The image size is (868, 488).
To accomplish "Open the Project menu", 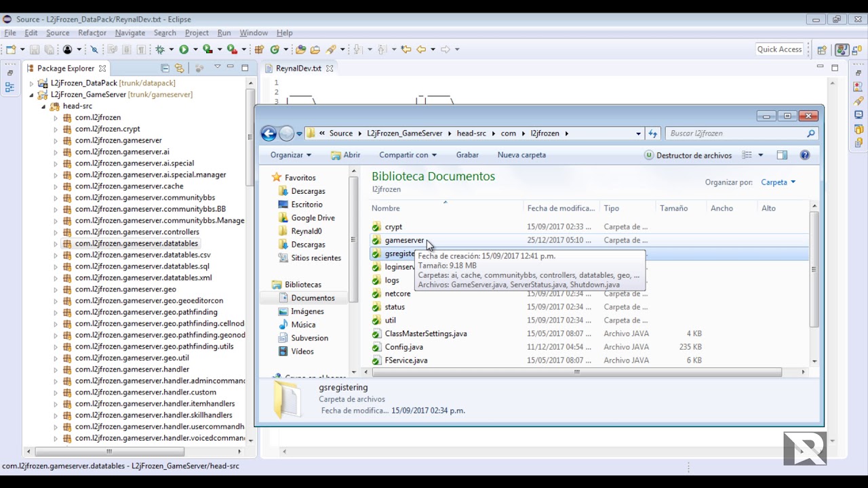I will (x=197, y=33).
